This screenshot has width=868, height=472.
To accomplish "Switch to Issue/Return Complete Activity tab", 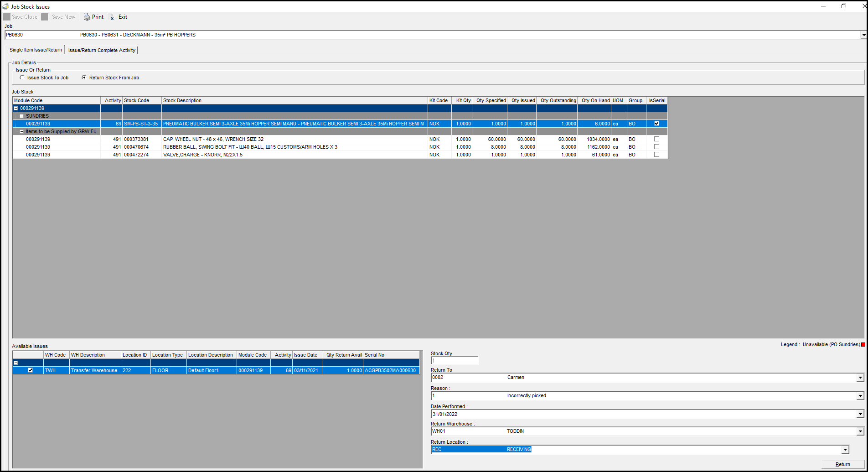I will point(102,50).
